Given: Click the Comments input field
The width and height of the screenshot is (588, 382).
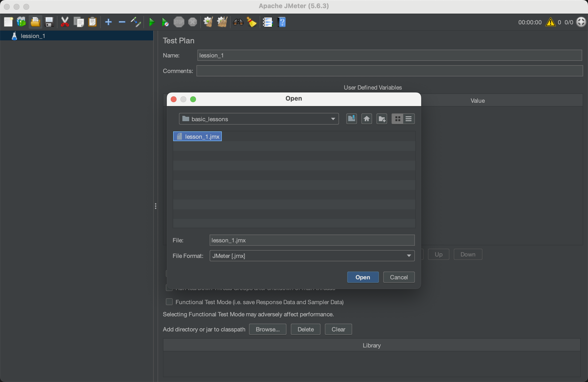Looking at the screenshot, I should 389,71.
